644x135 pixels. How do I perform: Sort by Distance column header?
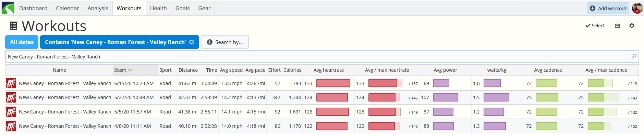click(188, 70)
